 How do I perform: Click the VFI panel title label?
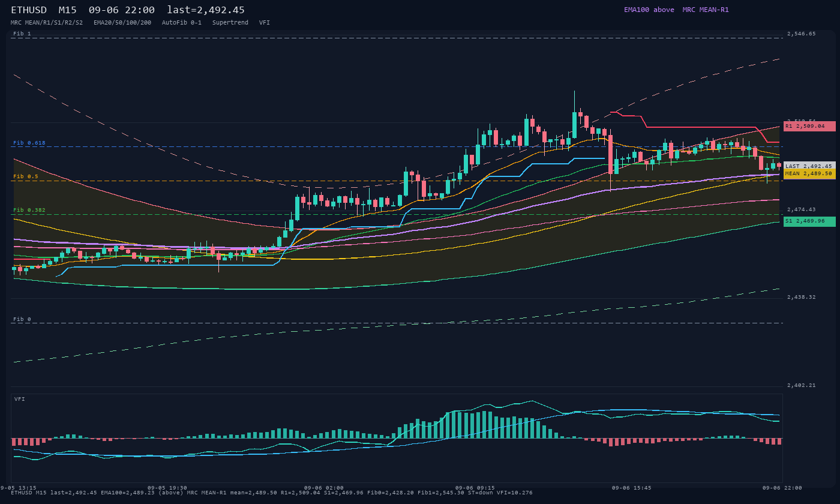point(20,399)
